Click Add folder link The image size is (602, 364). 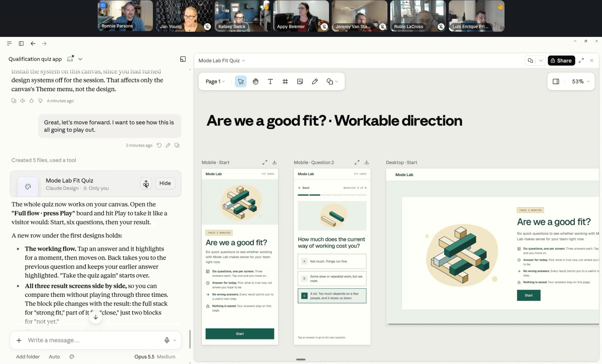28,357
